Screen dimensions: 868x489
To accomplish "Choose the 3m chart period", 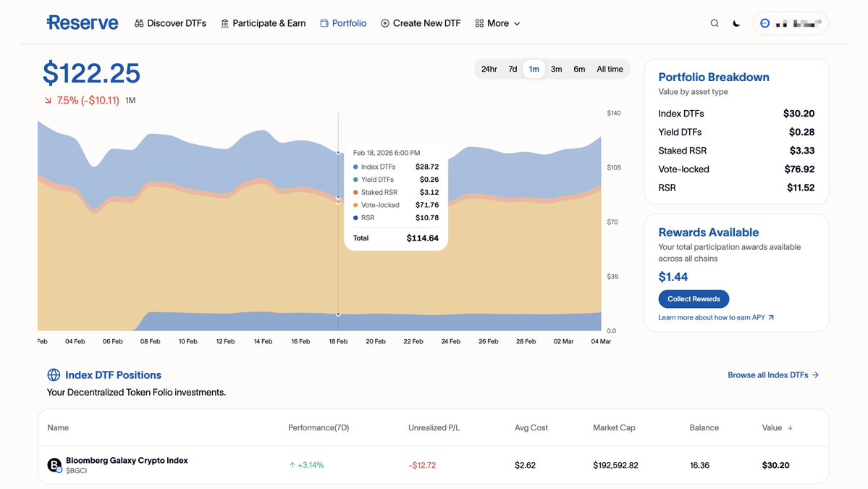I will click(x=556, y=70).
